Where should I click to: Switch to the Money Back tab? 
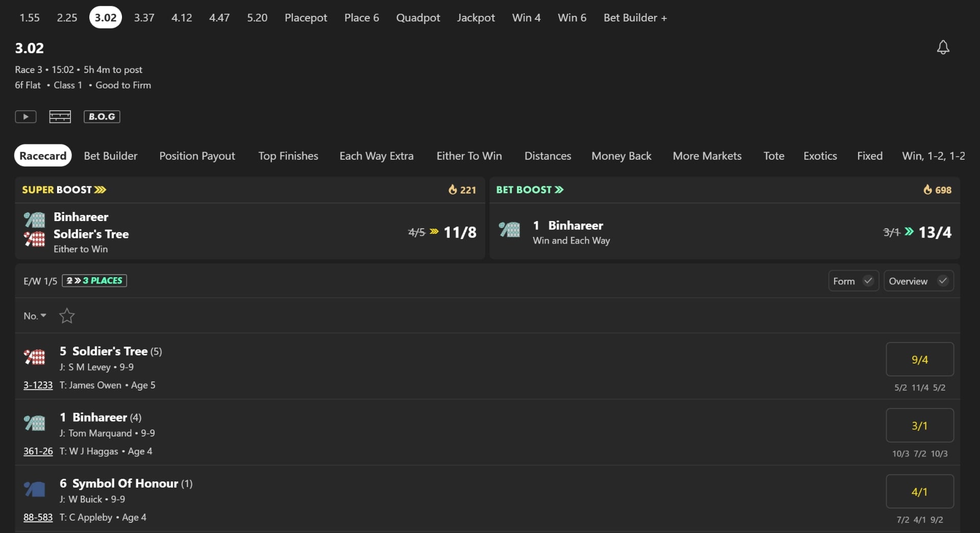coord(621,156)
